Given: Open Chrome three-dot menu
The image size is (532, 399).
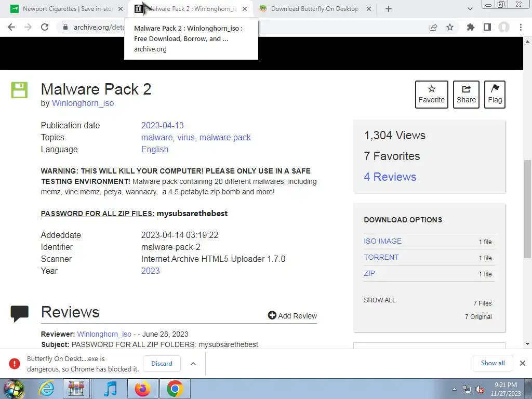Looking at the screenshot, I should pyautogui.click(x=521, y=27).
